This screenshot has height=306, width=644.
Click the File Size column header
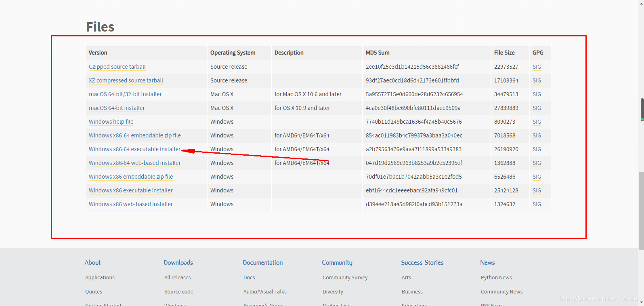(x=504, y=53)
